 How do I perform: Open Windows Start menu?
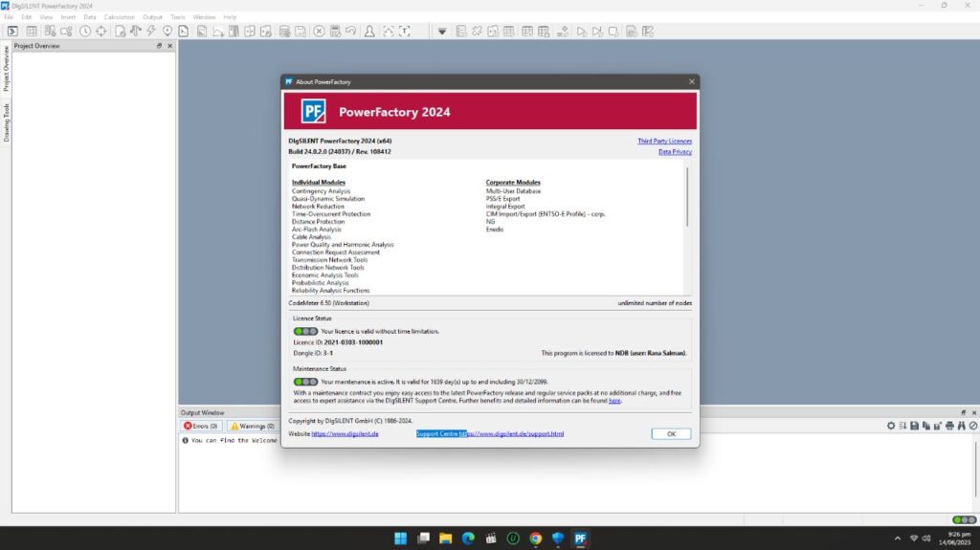pos(401,539)
